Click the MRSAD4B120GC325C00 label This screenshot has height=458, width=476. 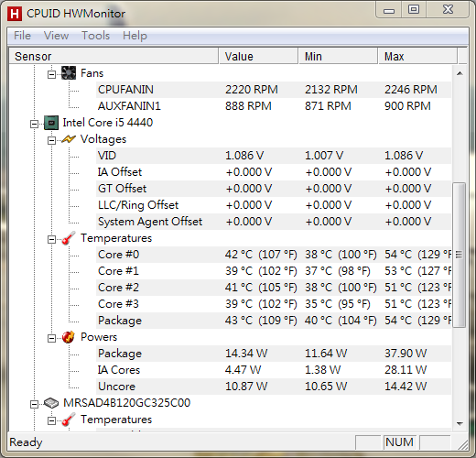point(126,403)
